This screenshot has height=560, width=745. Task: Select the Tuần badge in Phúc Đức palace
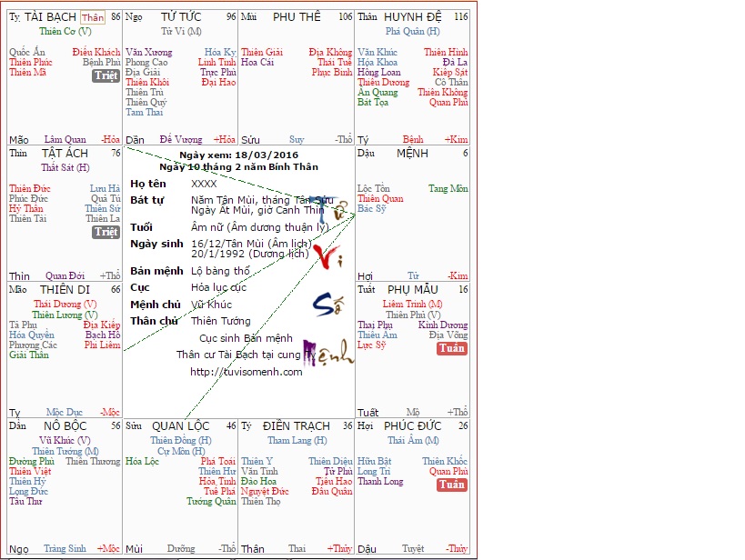pyautogui.click(x=452, y=485)
